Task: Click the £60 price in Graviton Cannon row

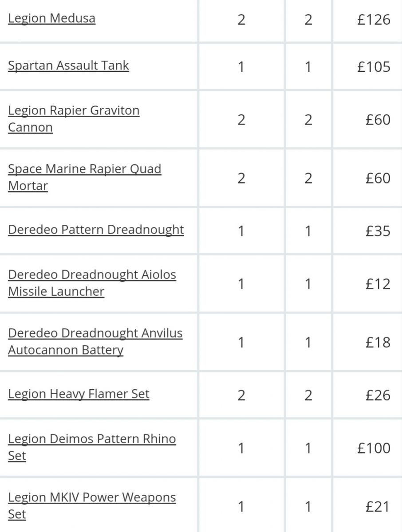Action: pyautogui.click(x=378, y=120)
